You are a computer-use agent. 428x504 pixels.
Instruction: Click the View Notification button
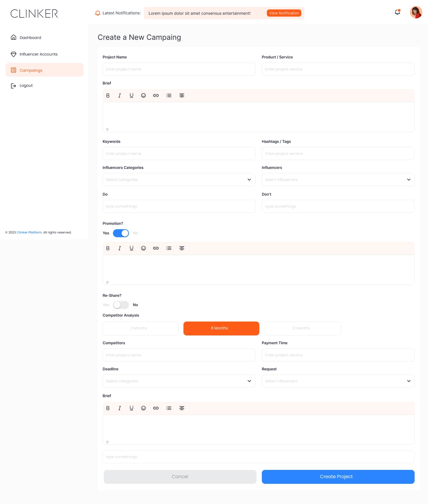[284, 13]
